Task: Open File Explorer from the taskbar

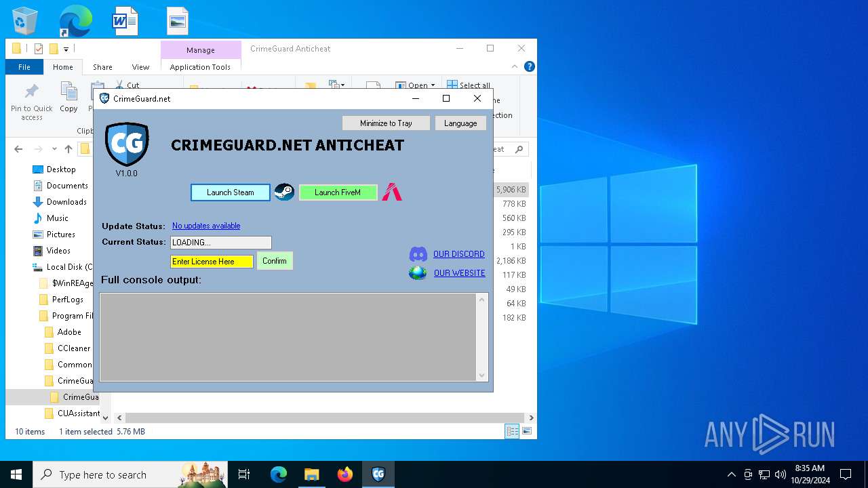Action: pyautogui.click(x=311, y=474)
